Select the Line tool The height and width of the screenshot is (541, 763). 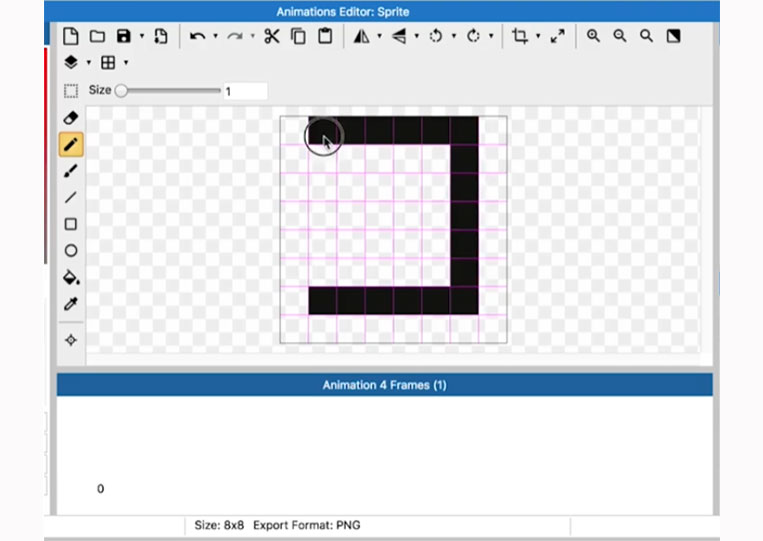[x=71, y=198]
